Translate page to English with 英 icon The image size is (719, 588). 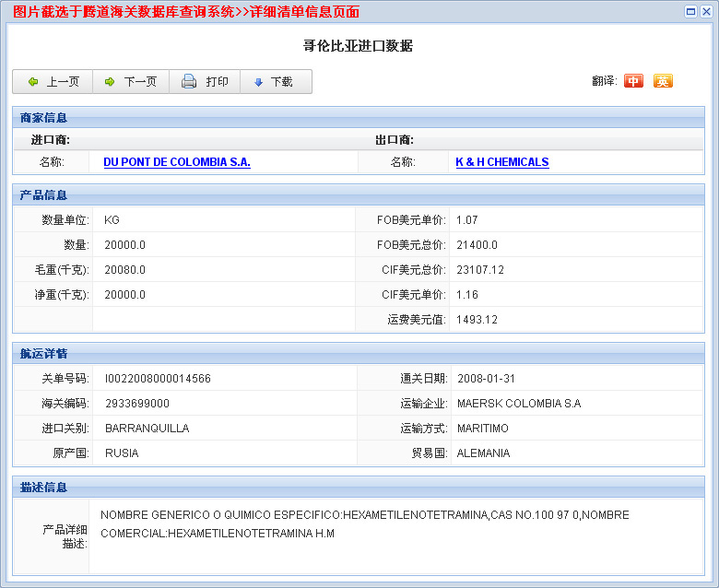pos(663,81)
